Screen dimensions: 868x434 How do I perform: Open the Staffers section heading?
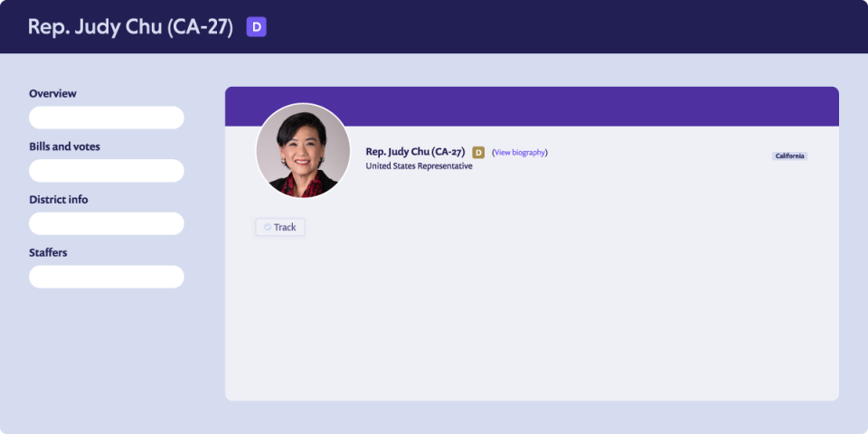pos(48,253)
